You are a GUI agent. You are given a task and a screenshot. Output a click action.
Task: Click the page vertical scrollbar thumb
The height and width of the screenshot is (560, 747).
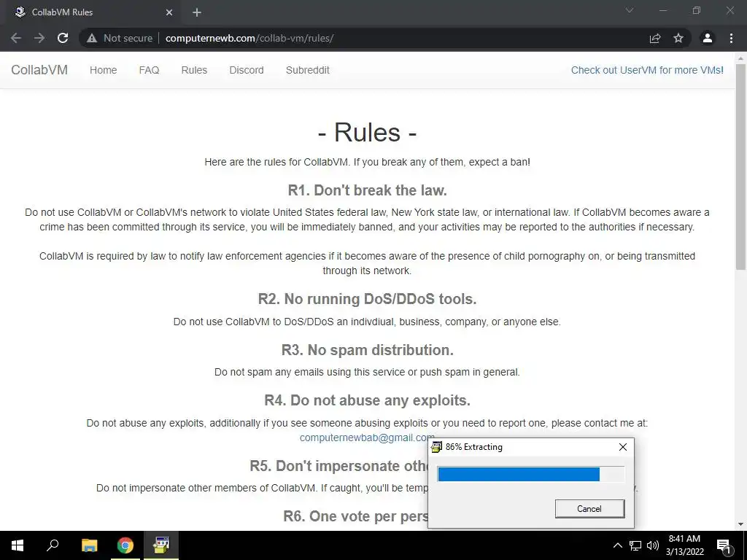[x=740, y=167]
